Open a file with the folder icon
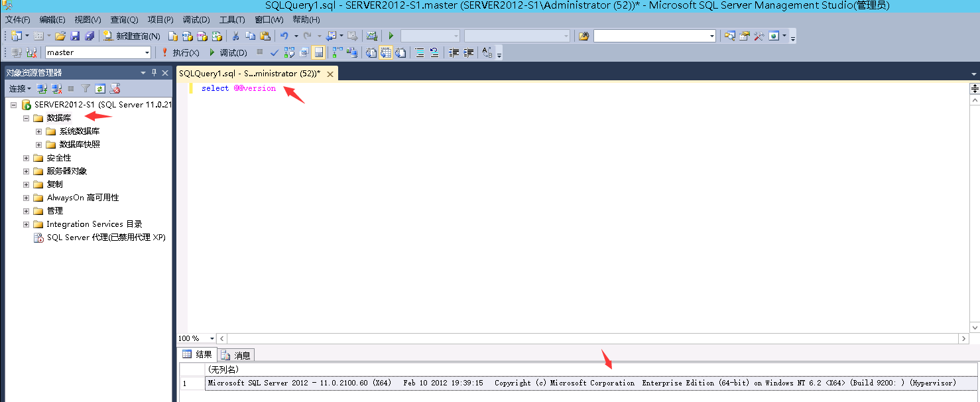 [60, 36]
